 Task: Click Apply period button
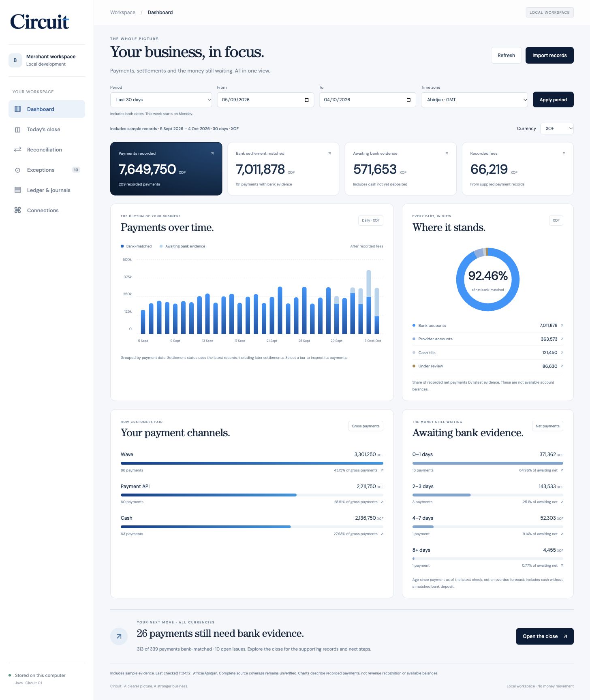553,100
